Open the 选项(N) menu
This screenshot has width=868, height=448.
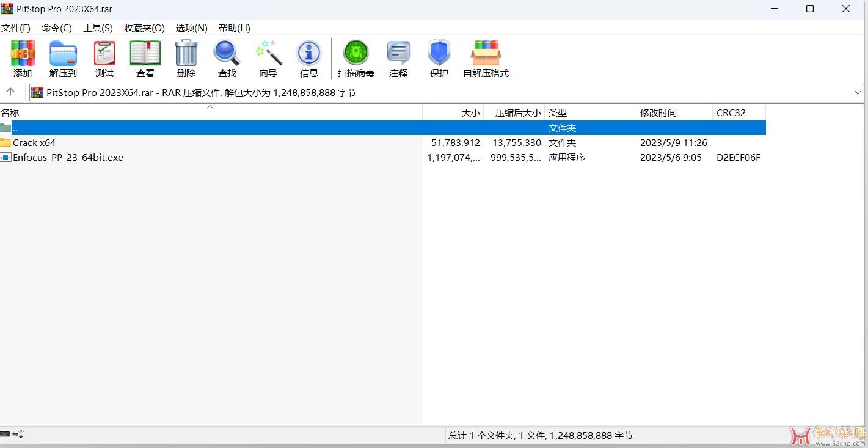(192, 28)
